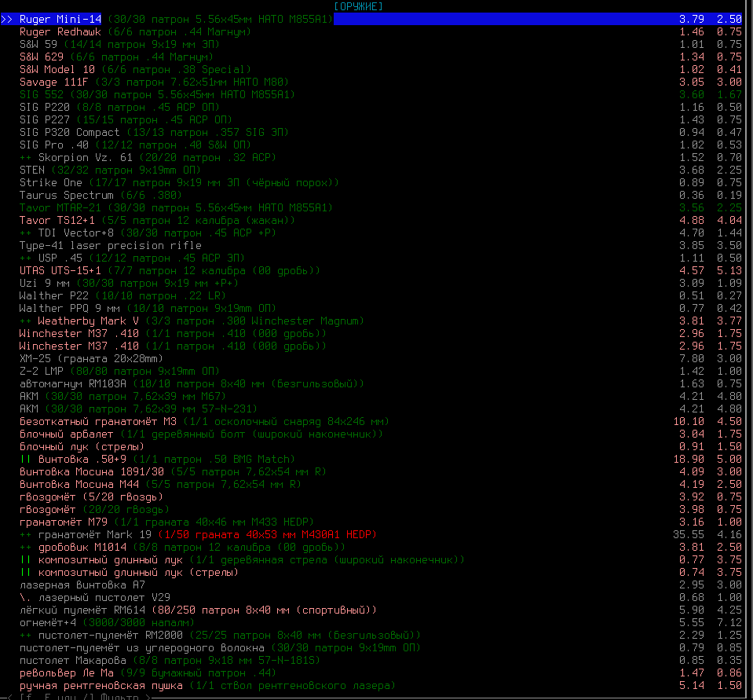This screenshot has width=753, height=700.
Task: Select the [ОРУЖИЕ] category header
Action: click(x=359, y=6)
